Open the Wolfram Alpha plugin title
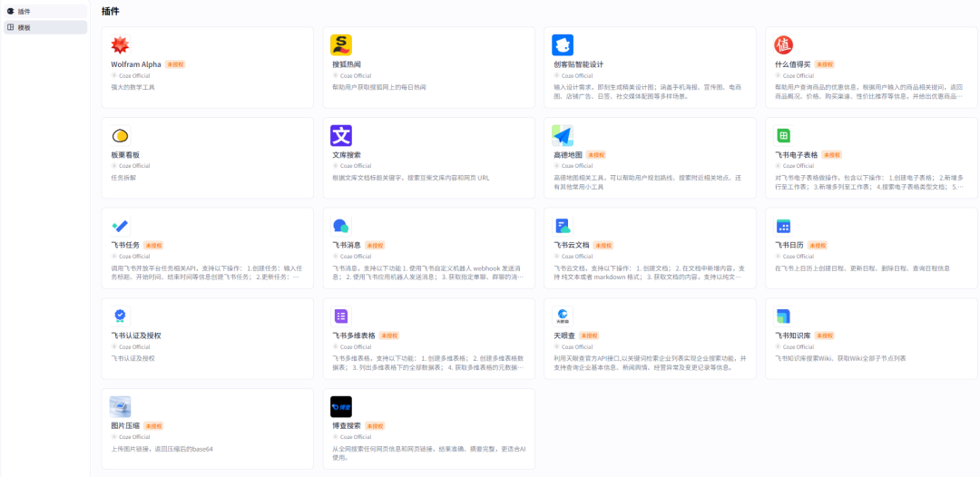Viewport: 980px width, 477px height. 135,64
